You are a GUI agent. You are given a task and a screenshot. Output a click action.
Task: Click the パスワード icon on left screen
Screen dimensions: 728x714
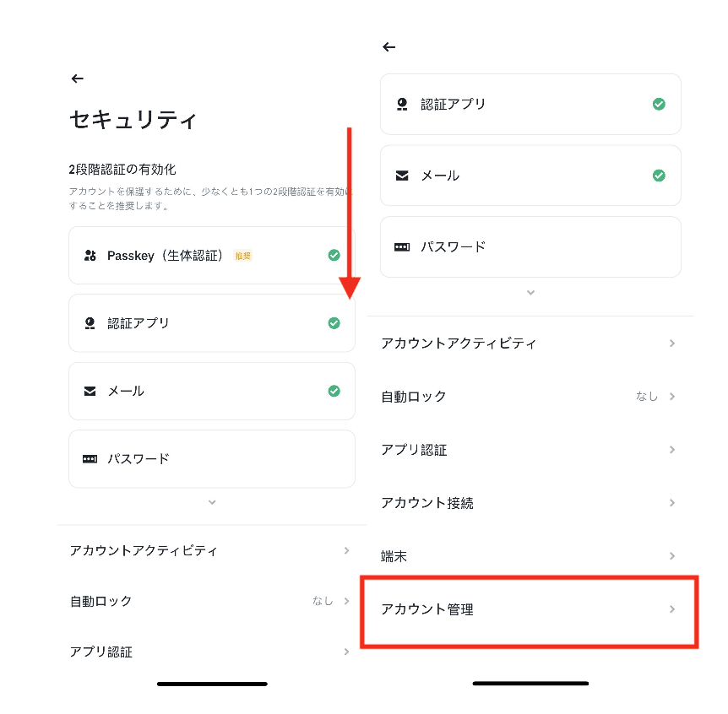[90, 459]
